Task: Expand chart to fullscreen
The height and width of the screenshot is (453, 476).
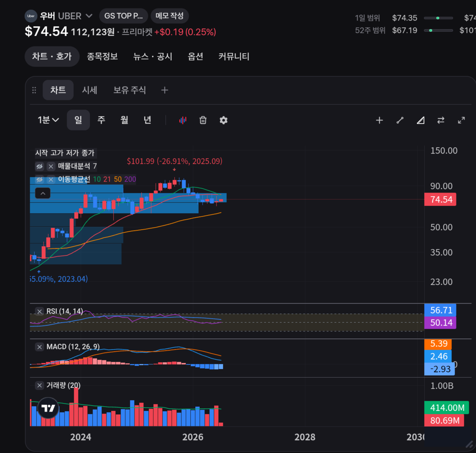Action: (461, 121)
